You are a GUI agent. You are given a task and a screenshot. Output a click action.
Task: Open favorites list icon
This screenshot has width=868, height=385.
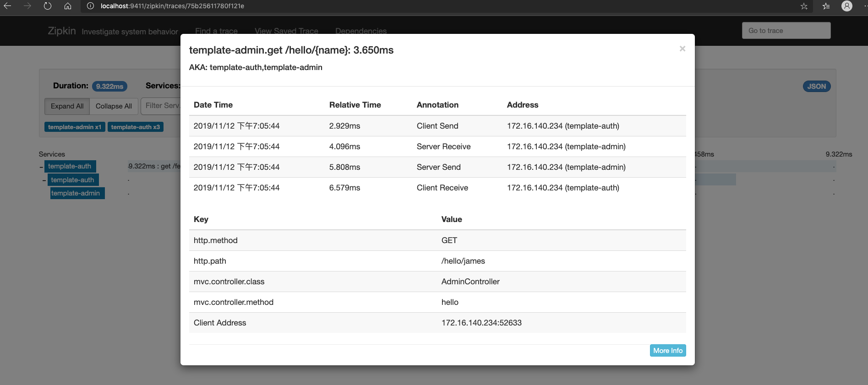click(x=826, y=6)
